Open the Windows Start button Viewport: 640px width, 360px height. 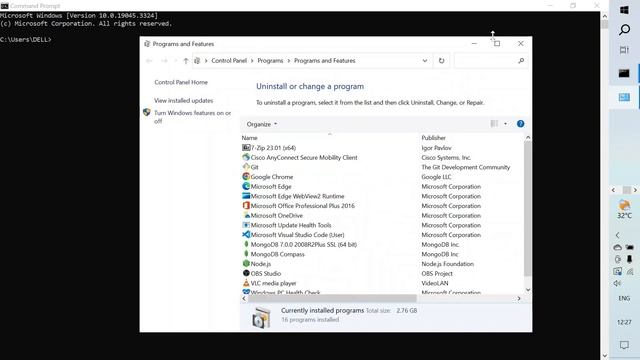[x=624, y=10]
